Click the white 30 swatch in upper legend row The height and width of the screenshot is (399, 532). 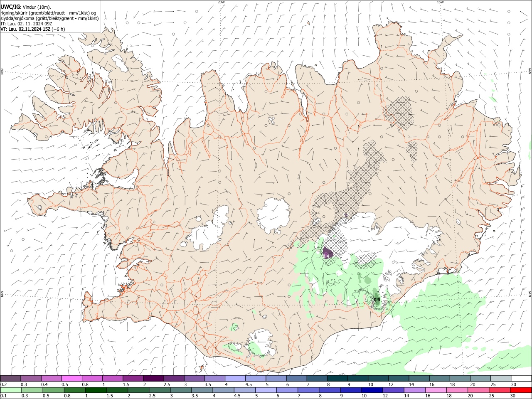click(522, 379)
